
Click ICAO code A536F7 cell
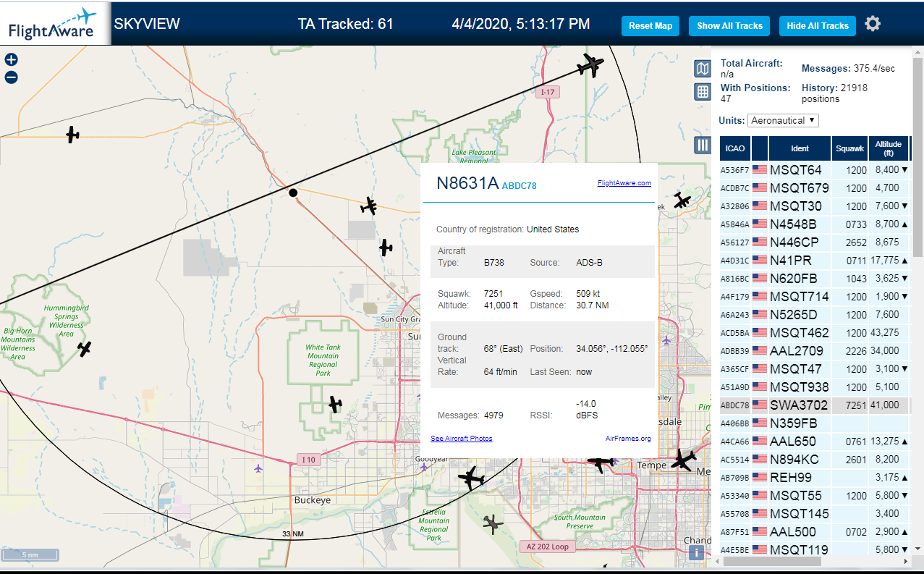[x=735, y=170]
